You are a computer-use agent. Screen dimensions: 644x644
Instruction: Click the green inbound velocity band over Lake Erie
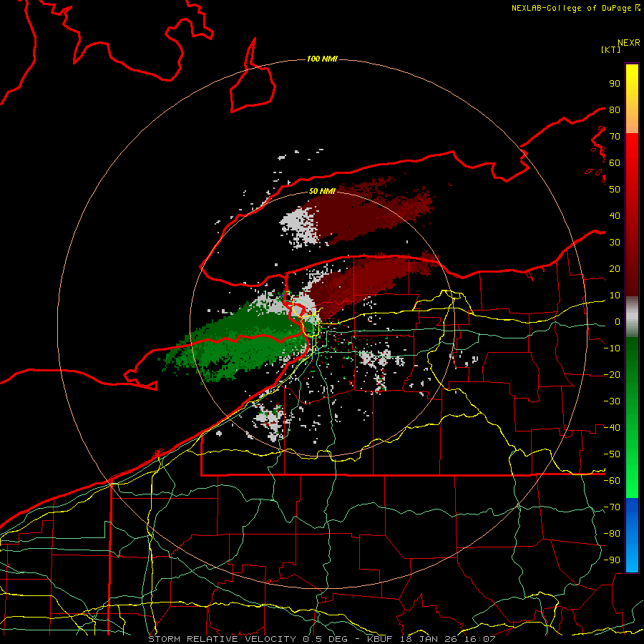[238, 343]
